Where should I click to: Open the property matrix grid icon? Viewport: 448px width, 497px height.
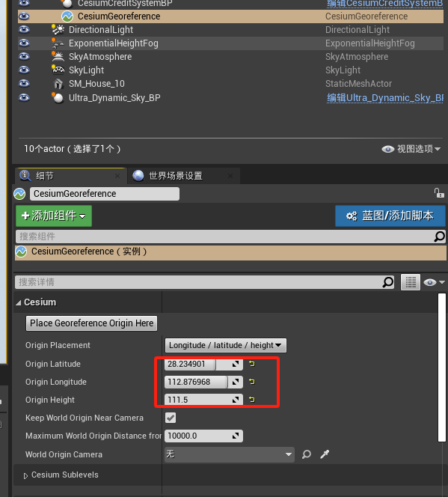pos(411,282)
